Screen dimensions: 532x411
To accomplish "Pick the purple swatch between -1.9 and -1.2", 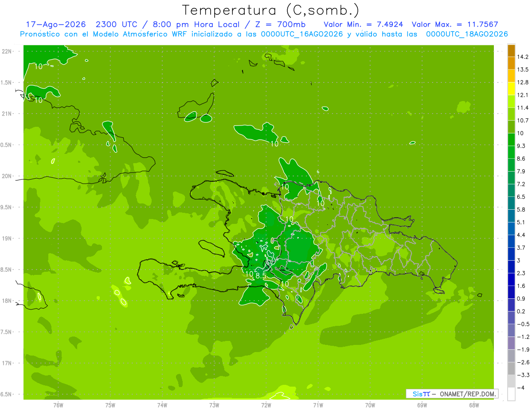I will click(x=511, y=343).
